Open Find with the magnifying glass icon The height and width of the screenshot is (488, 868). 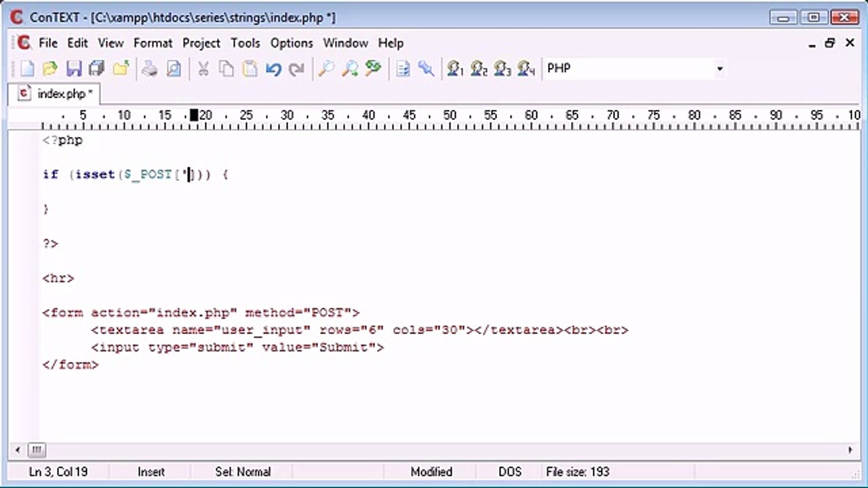pos(326,68)
